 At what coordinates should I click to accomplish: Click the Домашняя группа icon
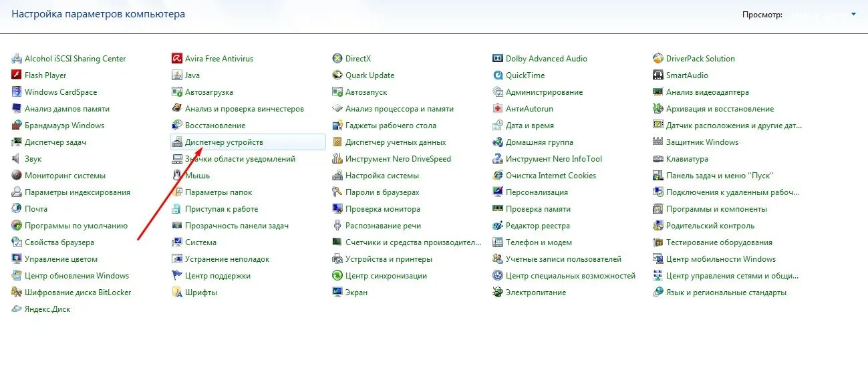(498, 142)
